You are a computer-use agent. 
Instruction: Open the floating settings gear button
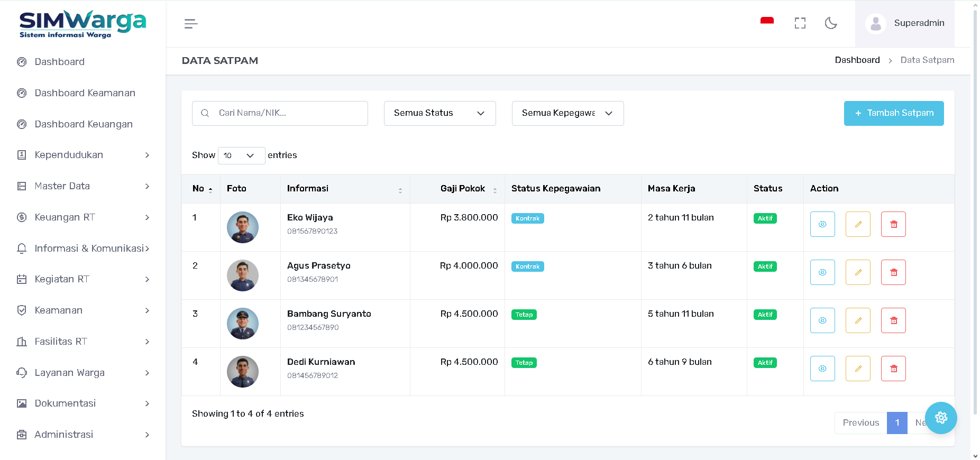941,418
